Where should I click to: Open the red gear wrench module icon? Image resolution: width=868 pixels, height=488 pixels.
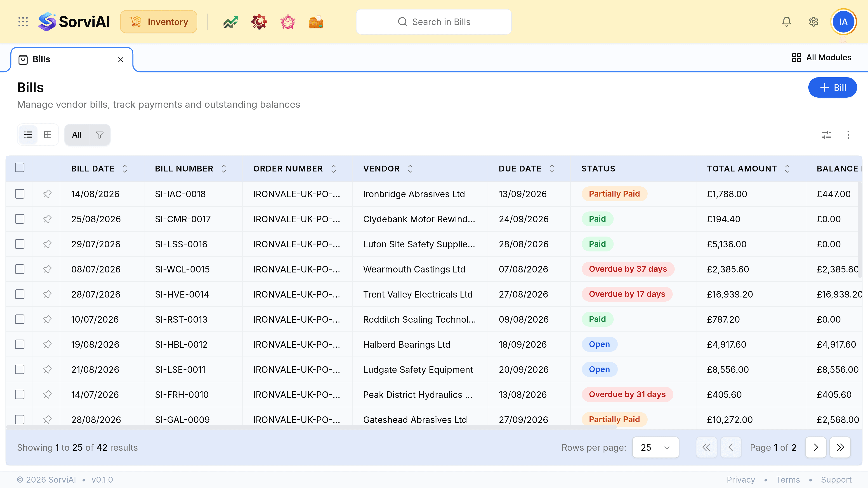pyautogui.click(x=259, y=22)
